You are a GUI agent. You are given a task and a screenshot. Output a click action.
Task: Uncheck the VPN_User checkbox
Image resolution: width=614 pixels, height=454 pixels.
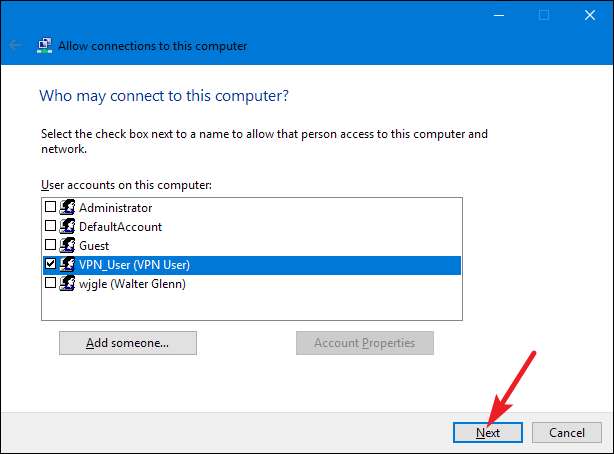click(x=51, y=265)
